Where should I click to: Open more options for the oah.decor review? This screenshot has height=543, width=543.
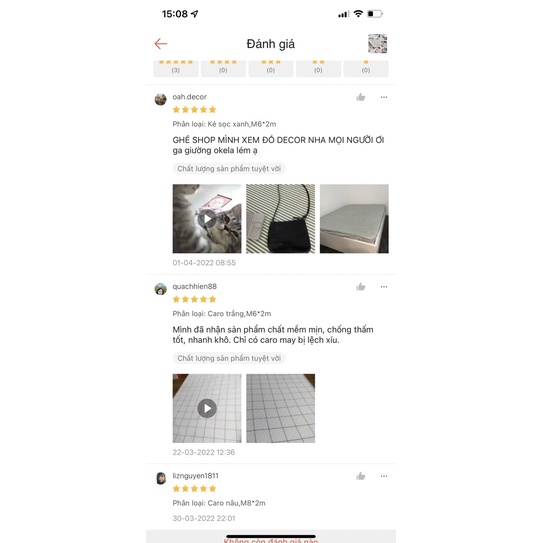[384, 97]
